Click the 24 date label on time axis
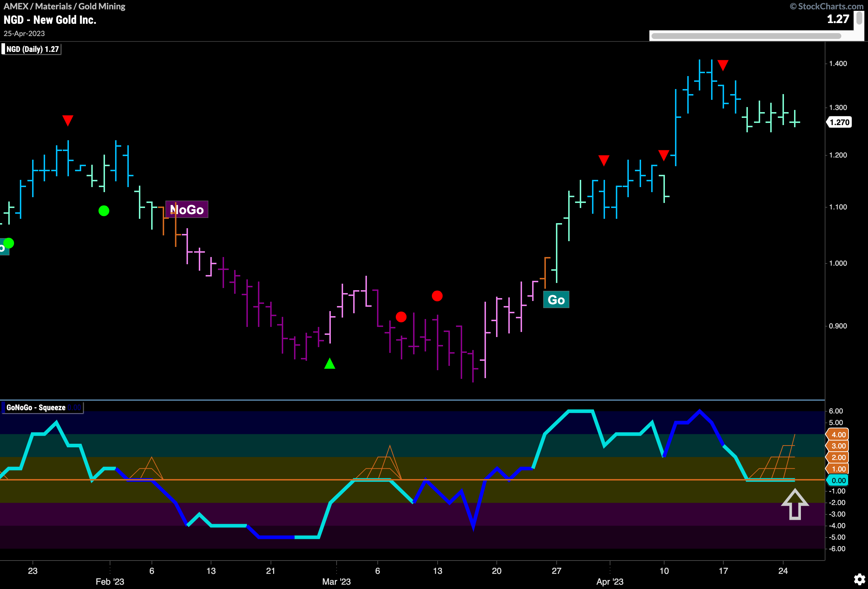868x589 pixels. 783,571
